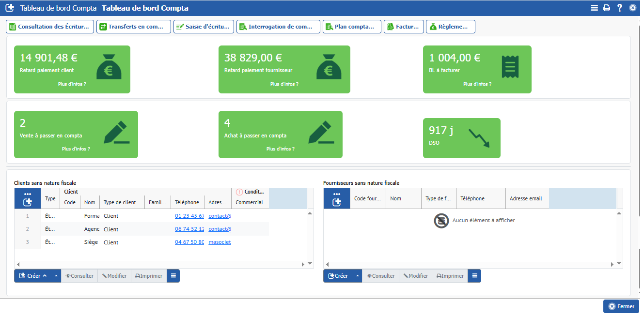The height and width of the screenshot is (316, 644).
Task: Click Plus d'infos on Retard paiement fournisseur
Action: pos(284,84)
